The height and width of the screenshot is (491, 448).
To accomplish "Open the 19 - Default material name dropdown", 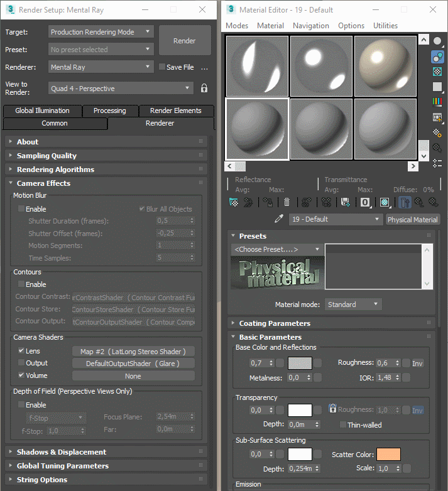I will point(336,219).
